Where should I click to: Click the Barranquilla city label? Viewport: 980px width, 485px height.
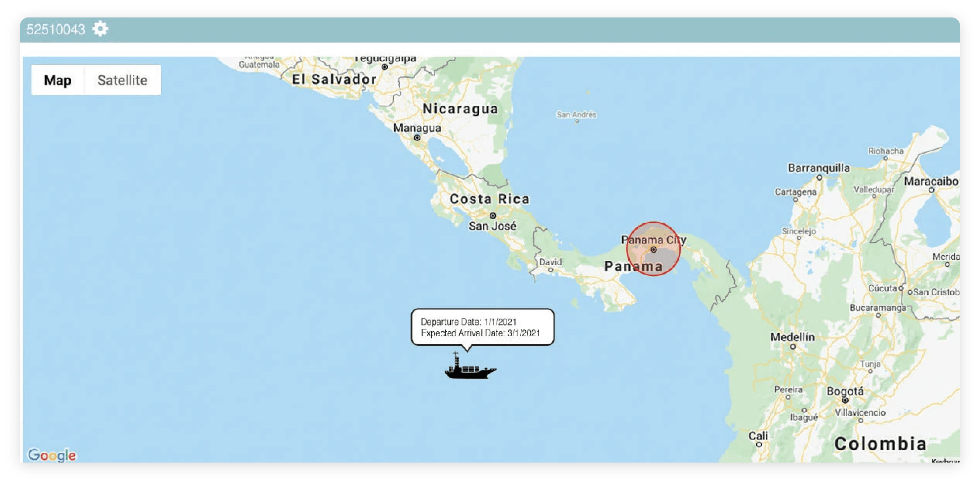(x=819, y=168)
